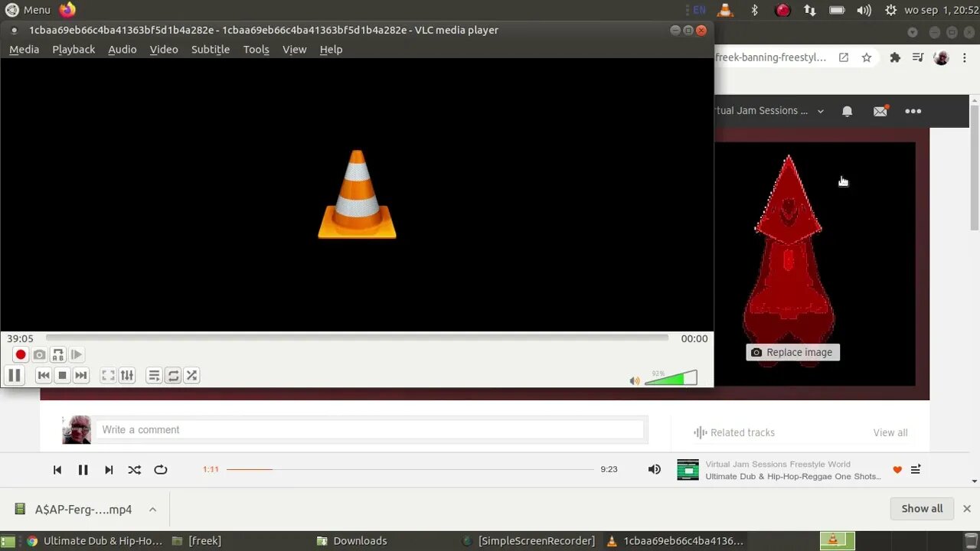Open the VLC Help menu
The width and height of the screenshot is (980, 551).
(x=331, y=49)
